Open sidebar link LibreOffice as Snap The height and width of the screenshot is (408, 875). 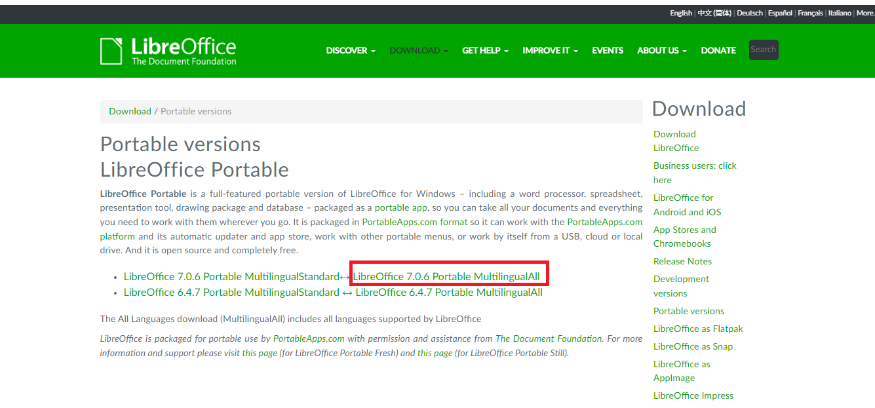click(693, 347)
